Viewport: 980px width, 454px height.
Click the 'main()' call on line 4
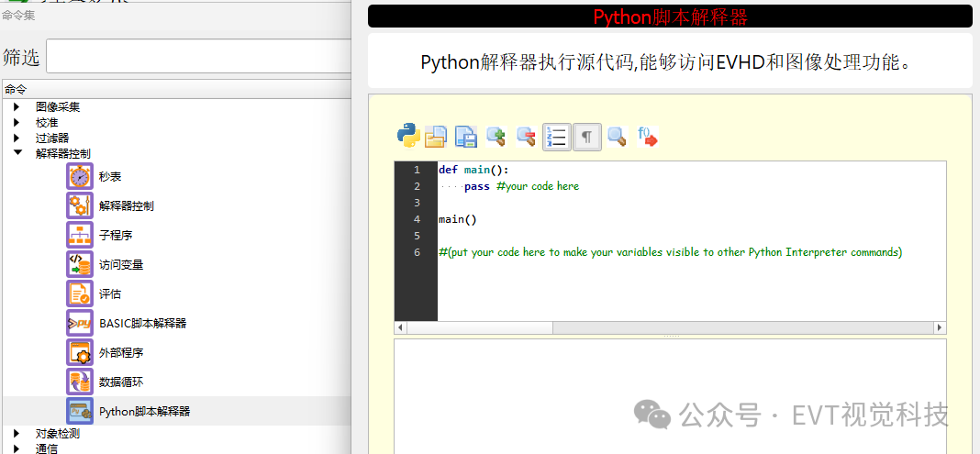[458, 219]
